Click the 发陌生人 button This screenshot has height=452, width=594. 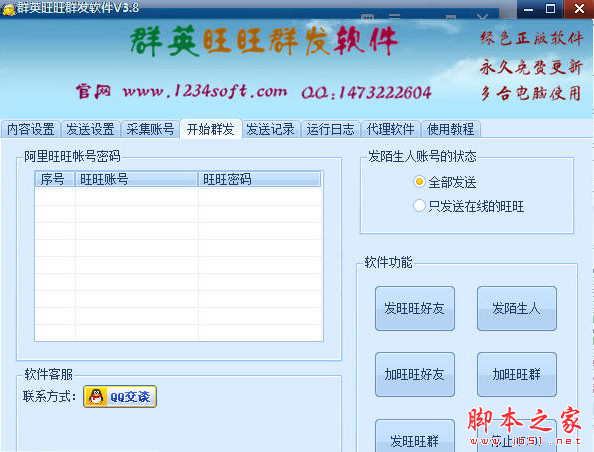(517, 308)
